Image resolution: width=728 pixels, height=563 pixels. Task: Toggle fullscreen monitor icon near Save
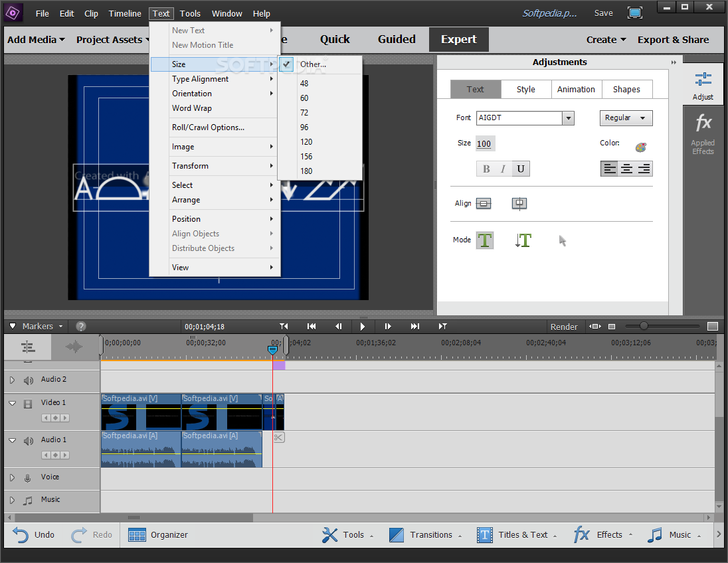click(x=635, y=13)
